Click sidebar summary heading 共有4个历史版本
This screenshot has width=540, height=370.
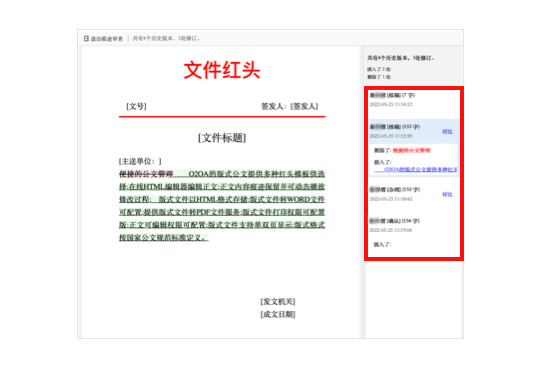400,58
